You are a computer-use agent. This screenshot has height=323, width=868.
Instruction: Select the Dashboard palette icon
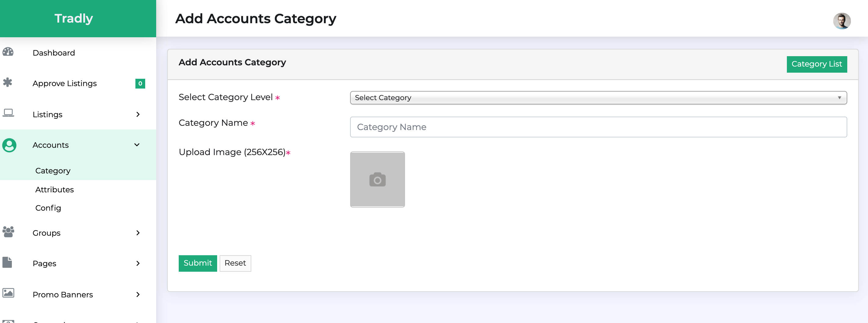8,52
